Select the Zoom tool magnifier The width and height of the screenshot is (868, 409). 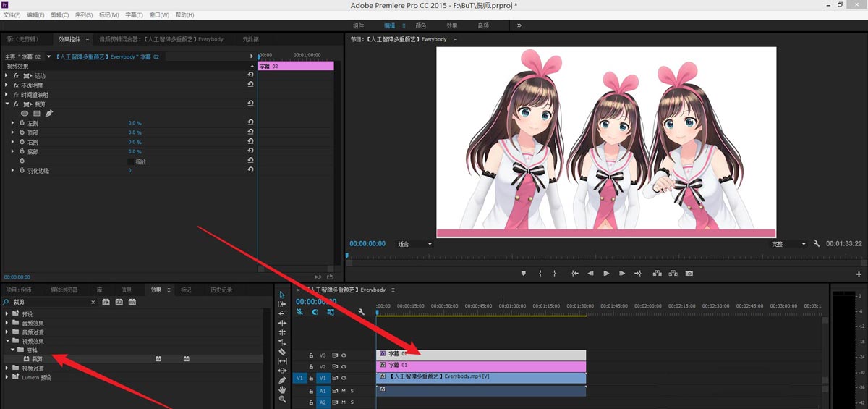(x=282, y=399)
